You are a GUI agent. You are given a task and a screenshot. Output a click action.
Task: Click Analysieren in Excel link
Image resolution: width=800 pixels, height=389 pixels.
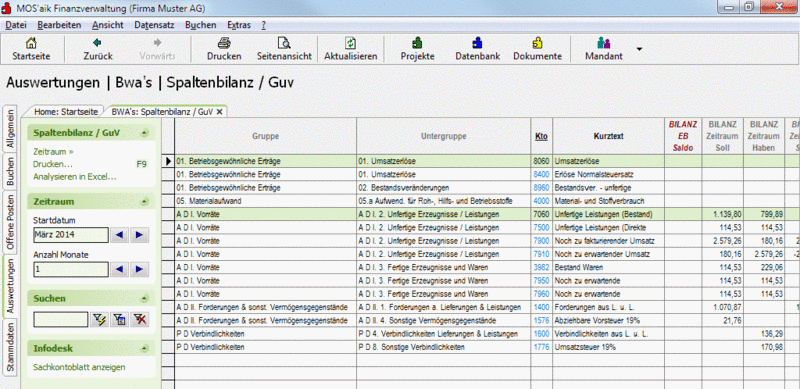point(75,177)
